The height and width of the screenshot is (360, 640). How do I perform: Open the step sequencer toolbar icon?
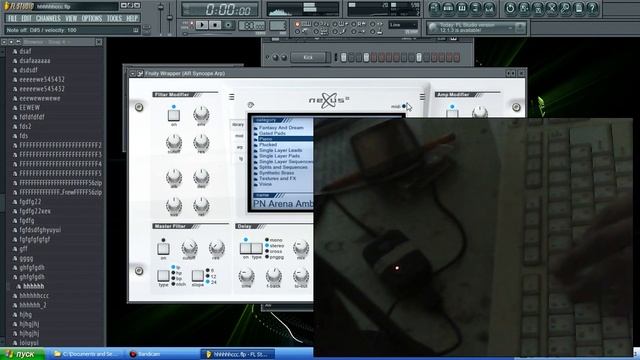pyautogui.click(x=448, y=8)
